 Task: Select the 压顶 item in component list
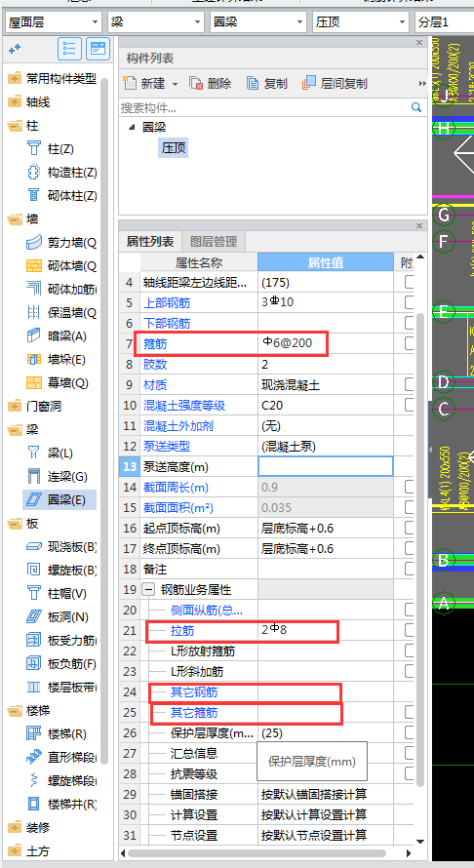pyautogui.click(x=173, y=148)
